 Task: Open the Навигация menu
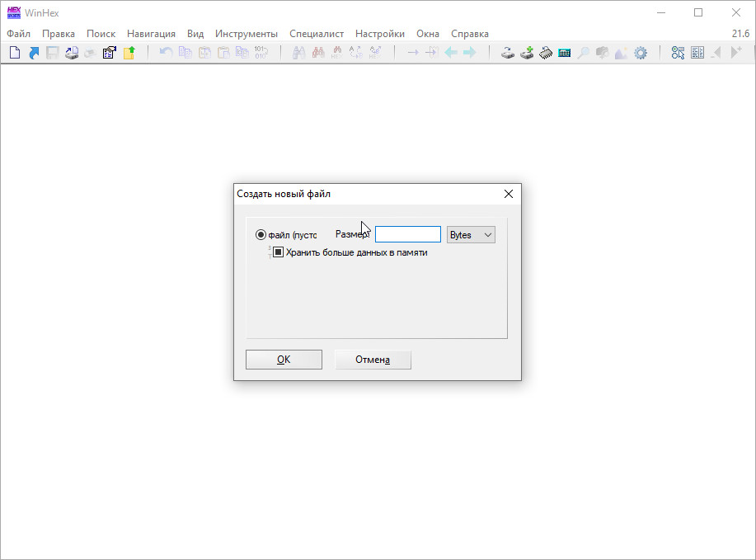click(x=151, y=34)
